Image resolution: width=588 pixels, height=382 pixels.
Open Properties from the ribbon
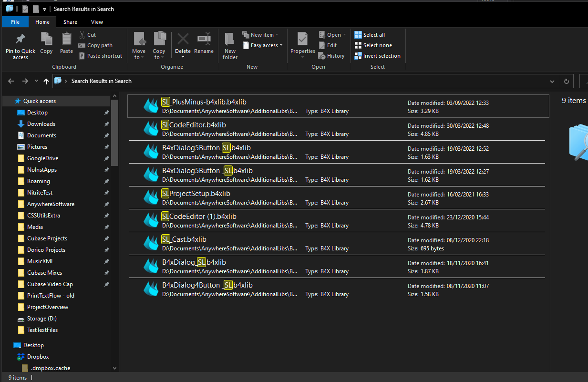pyautogui.click(x=302, y=39)
